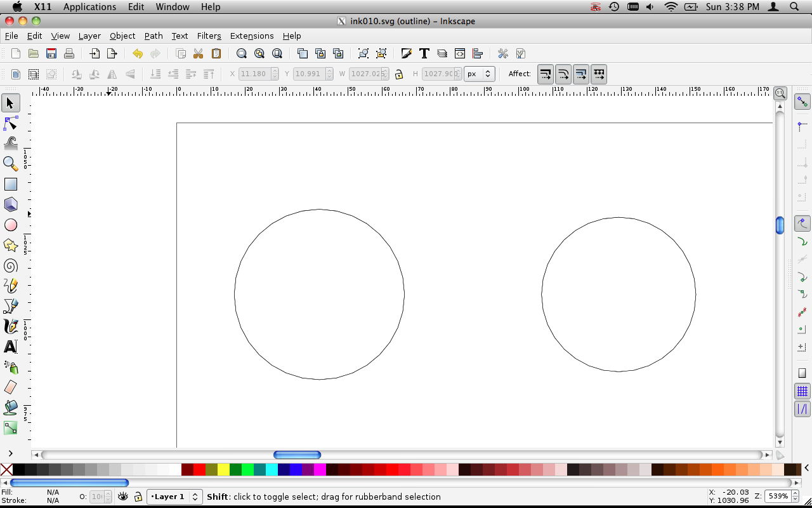Open Fill and Stroke dialog icon
Viewport: 812px width, 508px height.
(407, 53)
